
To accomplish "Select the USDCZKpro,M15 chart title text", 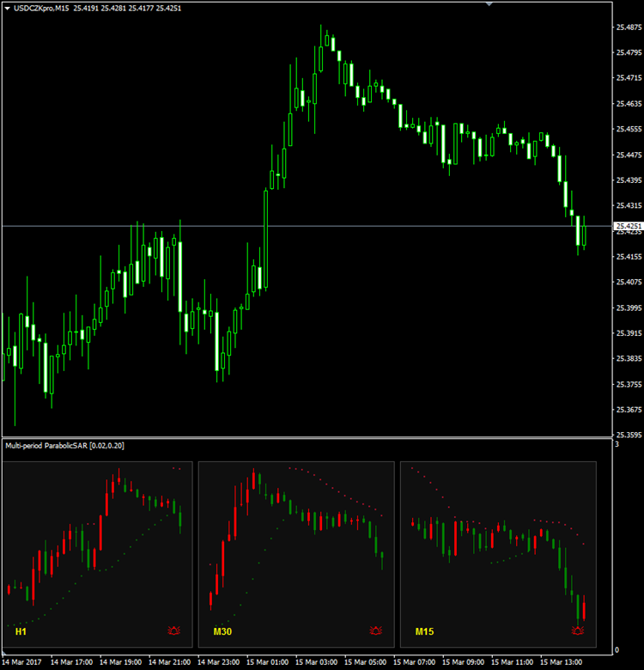I will (41, 8).
